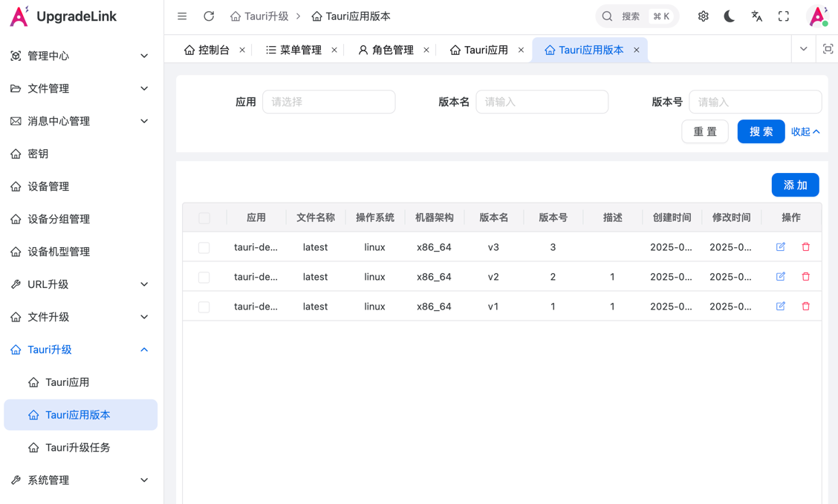
Task: Select the checkbox for the v1 row
Action: pos(204,307)
